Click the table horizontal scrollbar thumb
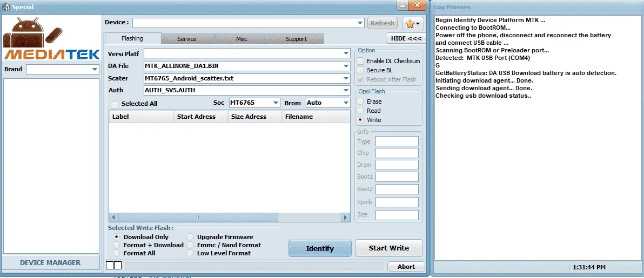Screen dimensions: 644x278 click(198, 217)
